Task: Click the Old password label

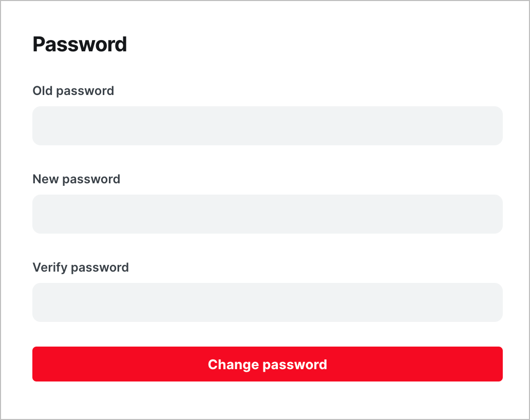Action: (73, 91)
